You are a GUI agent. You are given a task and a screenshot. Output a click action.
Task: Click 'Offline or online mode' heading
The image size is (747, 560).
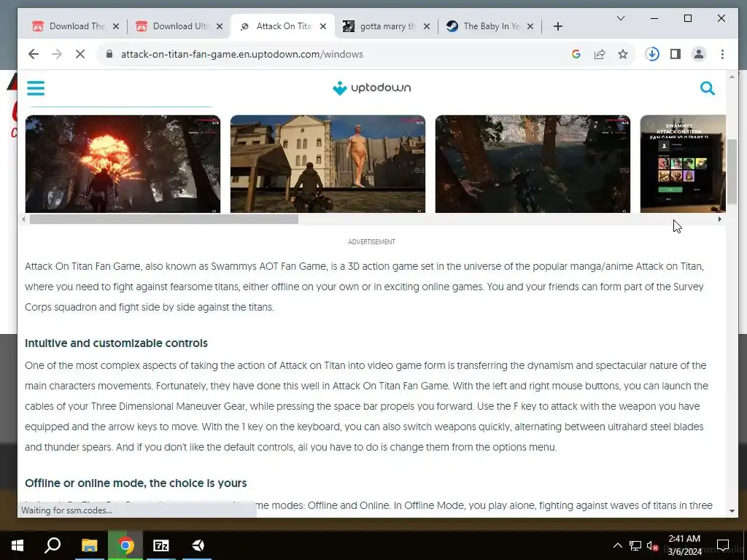136,483
